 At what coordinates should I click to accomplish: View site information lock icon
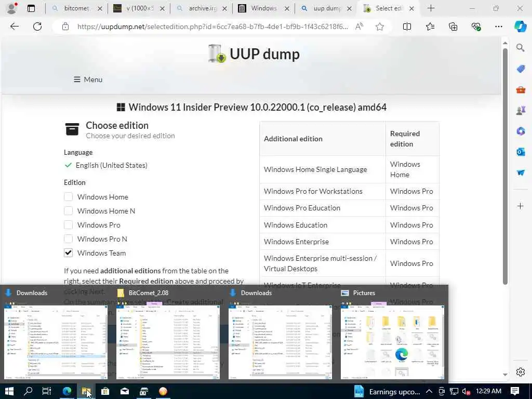point(65,26)
